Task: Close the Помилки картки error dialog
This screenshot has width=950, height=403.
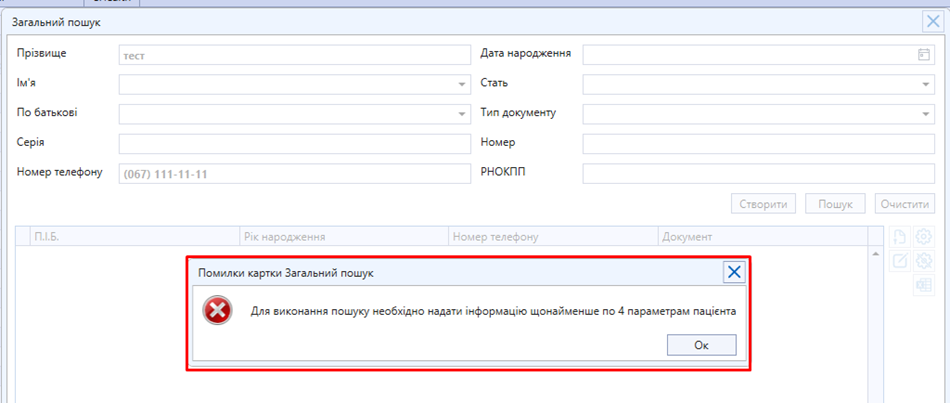Action: tap(734, 272)
